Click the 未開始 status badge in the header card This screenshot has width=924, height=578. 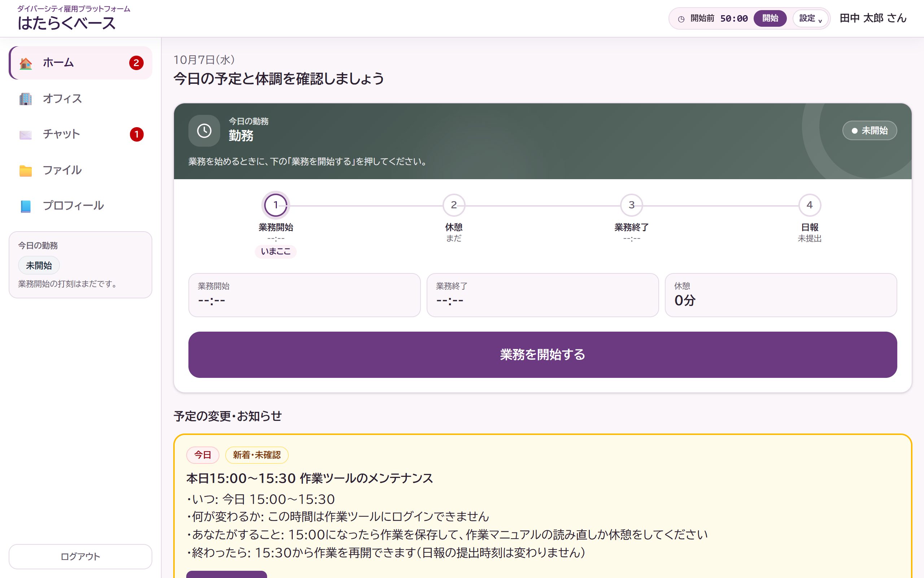[x=869, y=131]
